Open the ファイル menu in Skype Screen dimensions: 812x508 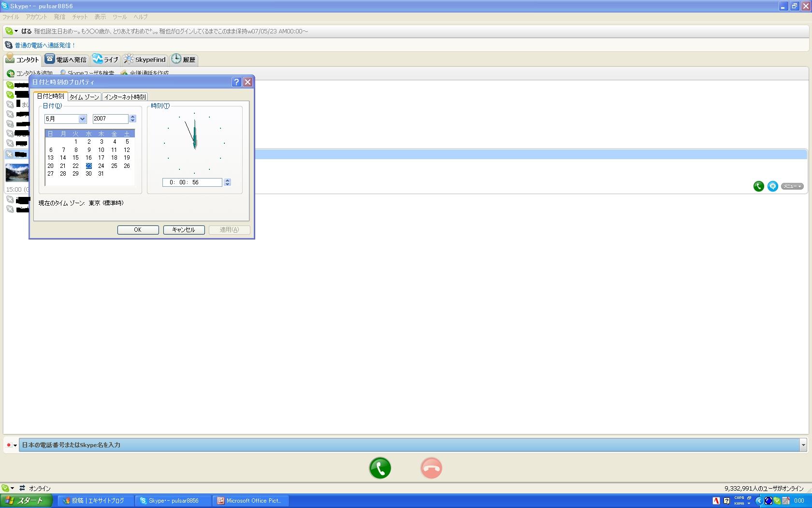click(x=11, y=17)
